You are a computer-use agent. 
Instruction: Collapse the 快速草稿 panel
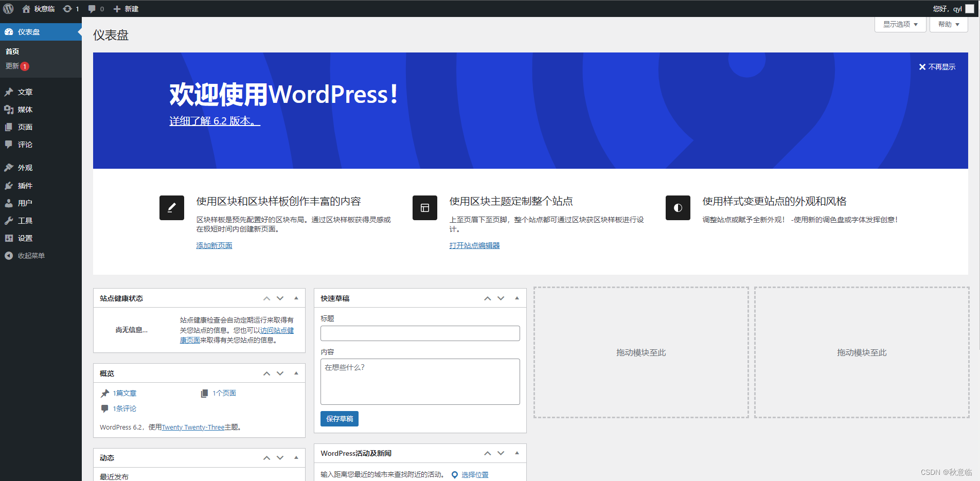coord(516,298)
